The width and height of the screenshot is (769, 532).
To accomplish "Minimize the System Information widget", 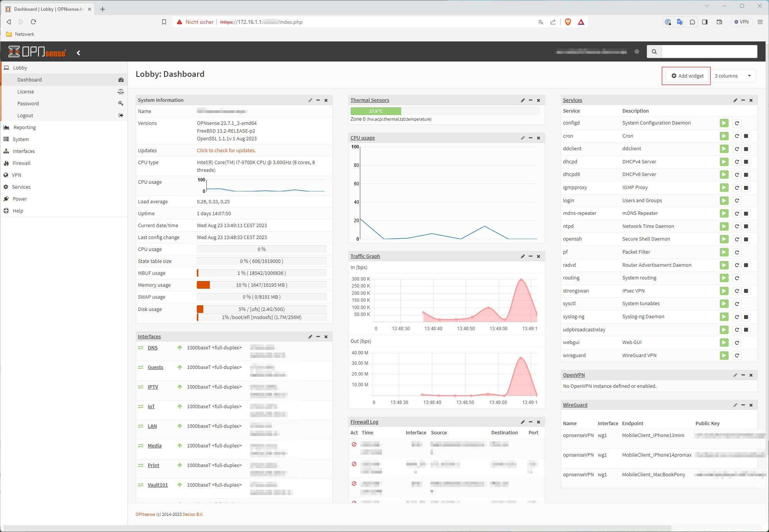I will (x=318, y=100).
